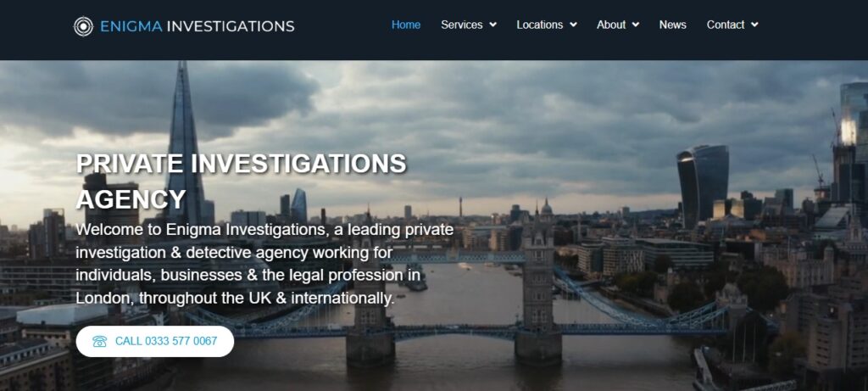Click the CALL 0333 577 0067 button
The width and height of the screenshot is (868, 391).
point(155,341)
